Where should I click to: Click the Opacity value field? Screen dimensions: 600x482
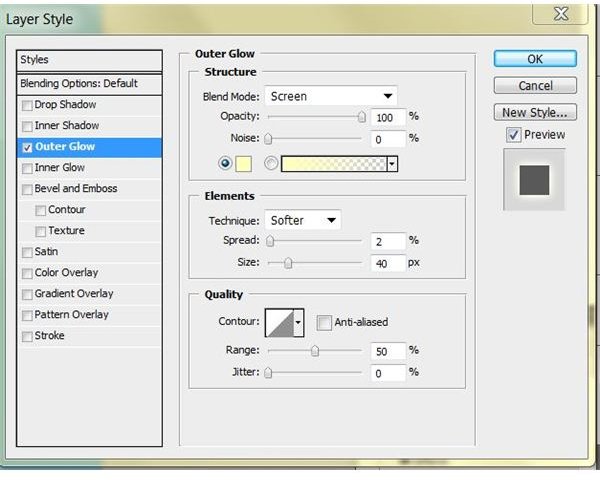pos(388,117)
